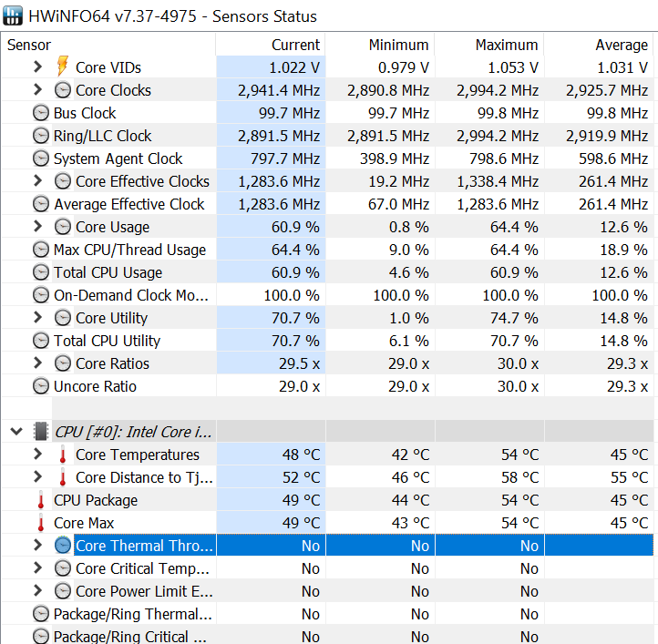
Task: Select the Bus Clock sensor label
Action: point(85,113)
